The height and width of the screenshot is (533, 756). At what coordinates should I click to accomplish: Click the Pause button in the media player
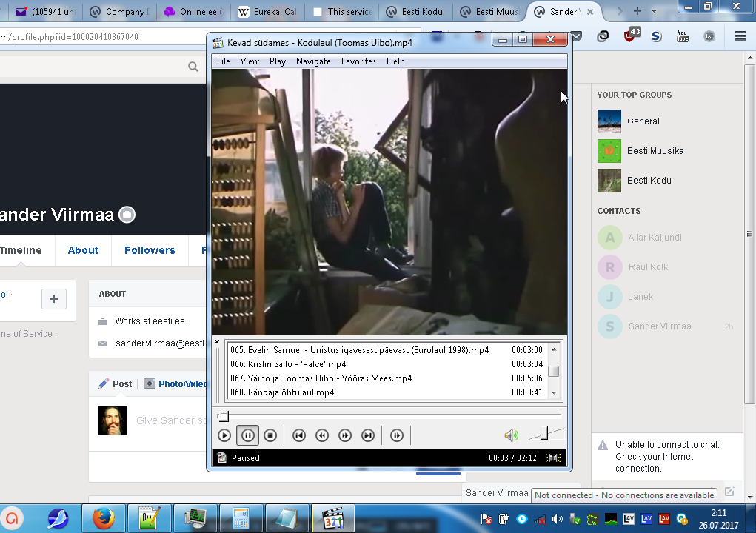247,435
